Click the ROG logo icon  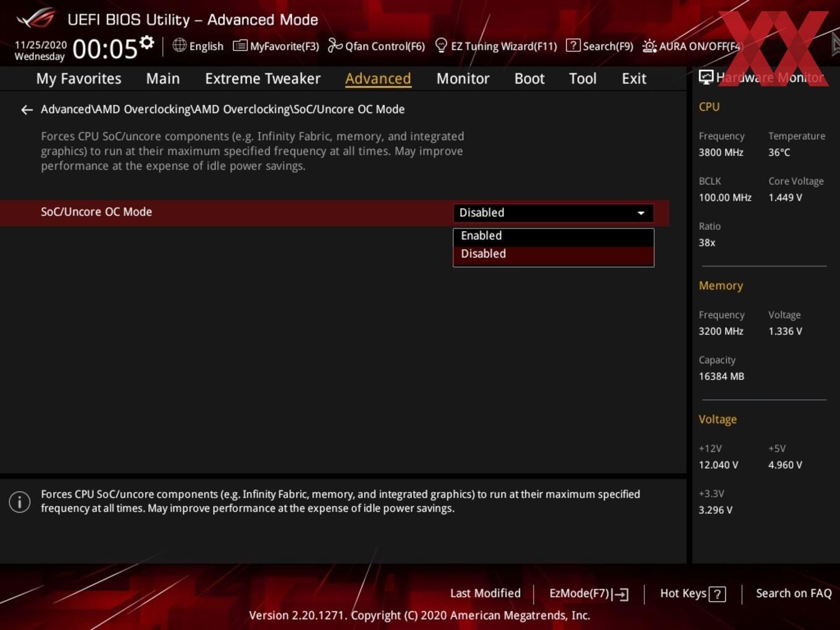(x=36, y=19)
